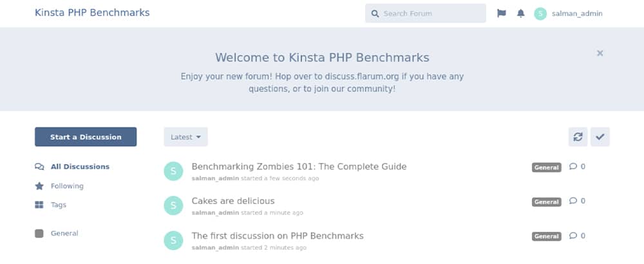The width and height of the screenshot is (644, 264).
Task: Select All Discussions in sidebar
Action: pos(80,167)
